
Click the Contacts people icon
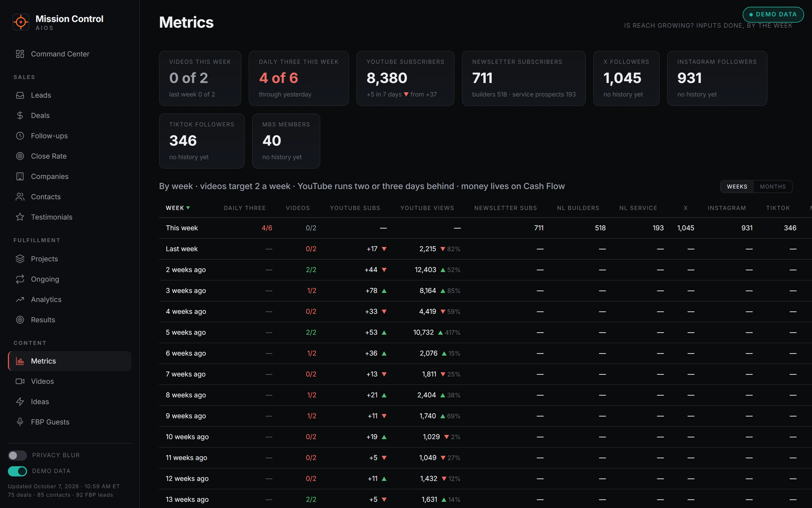[x=20, y=197]
